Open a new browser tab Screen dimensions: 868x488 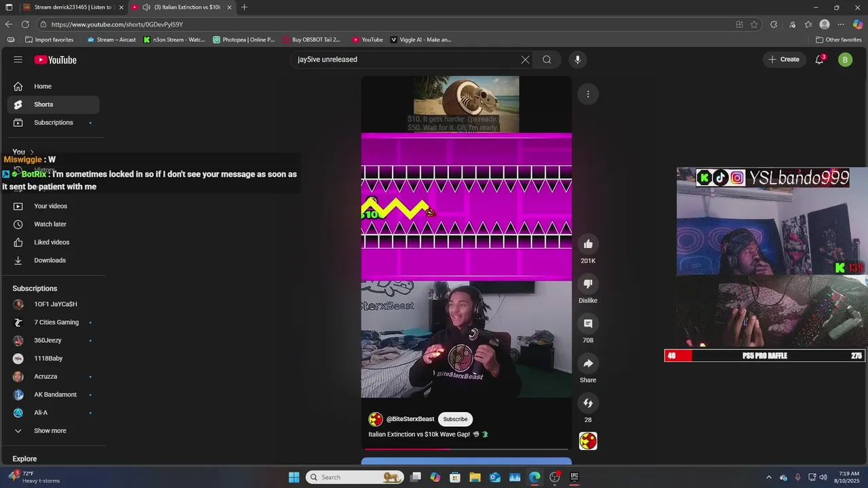(244, 7)
